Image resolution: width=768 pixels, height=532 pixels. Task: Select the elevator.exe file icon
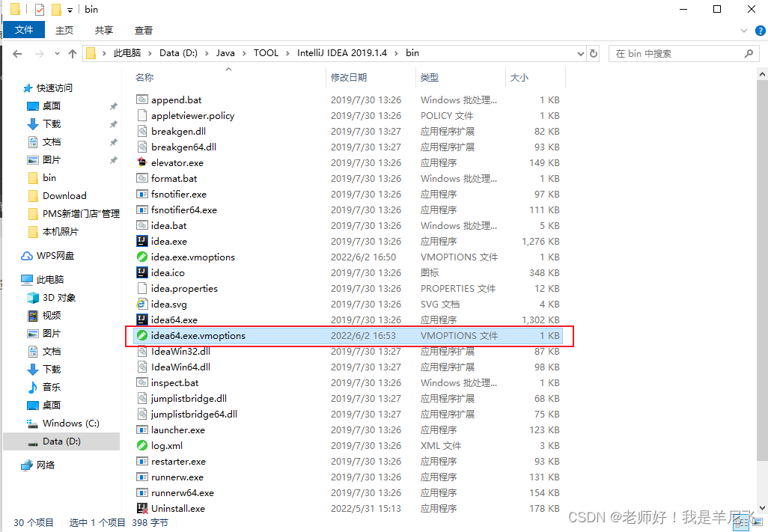click(x=142, y=162)
